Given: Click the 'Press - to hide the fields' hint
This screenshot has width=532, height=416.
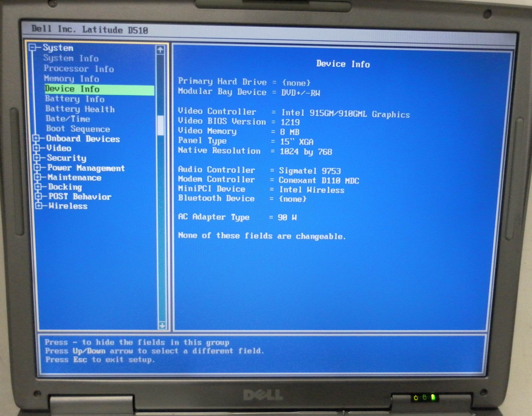Looking at the screenshot, I should click(x=137, y=342).
